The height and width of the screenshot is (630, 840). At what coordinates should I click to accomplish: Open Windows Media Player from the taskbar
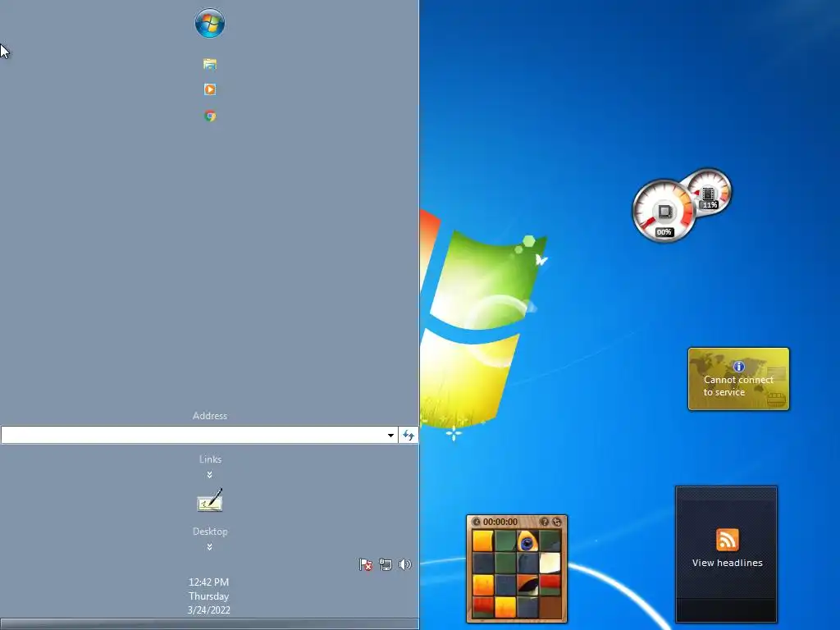coord(209,89)
